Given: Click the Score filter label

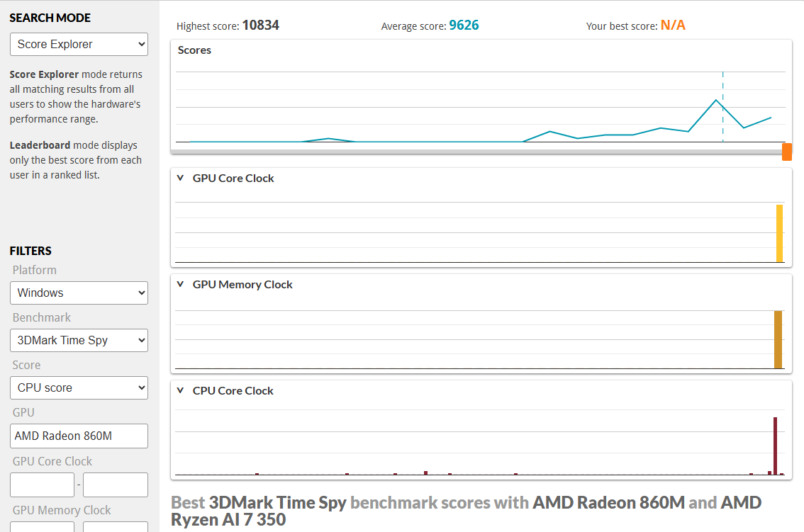Looking at the screenshot, I should (27, 366).
